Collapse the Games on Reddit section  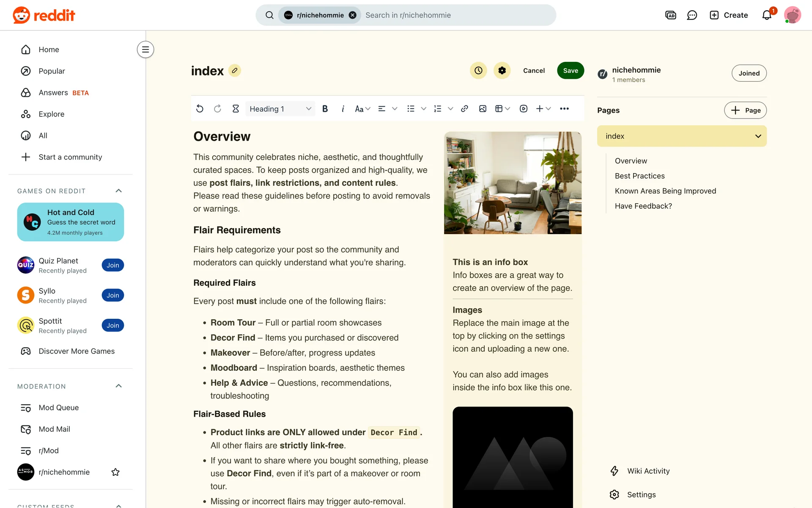[118, 191]
